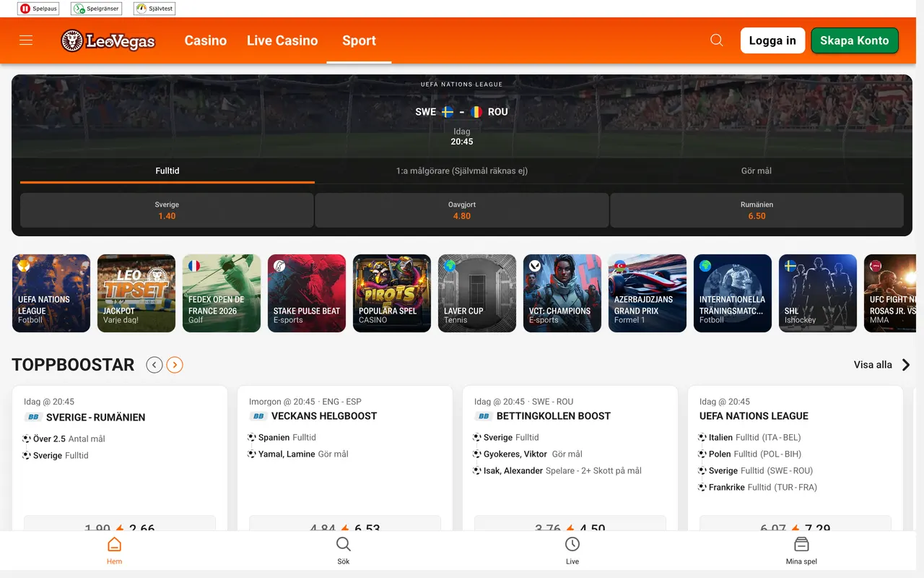The height and width of the screenshot is (578, 924).
Task: Open Stake Pulse Beat e-sports tile
Action: (x=307, y=293)
